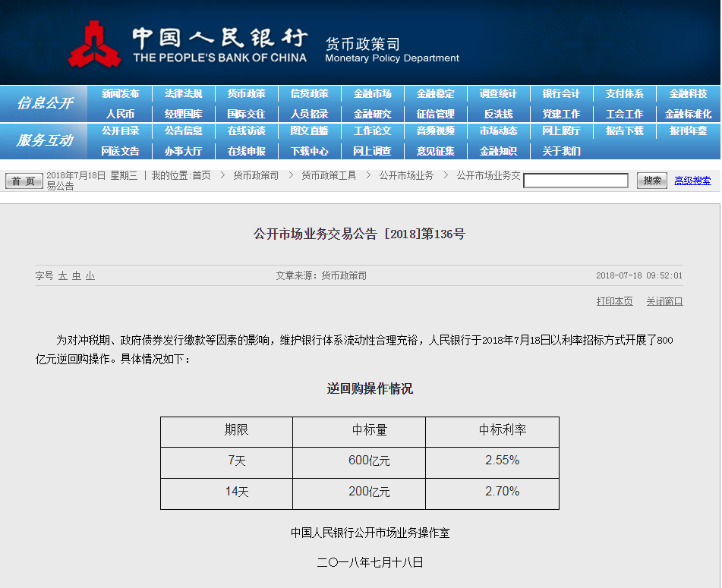Click the 打印本页 print page link
Image resolution: width=722 pixels, height=588 pixels.
pos(614,301)
